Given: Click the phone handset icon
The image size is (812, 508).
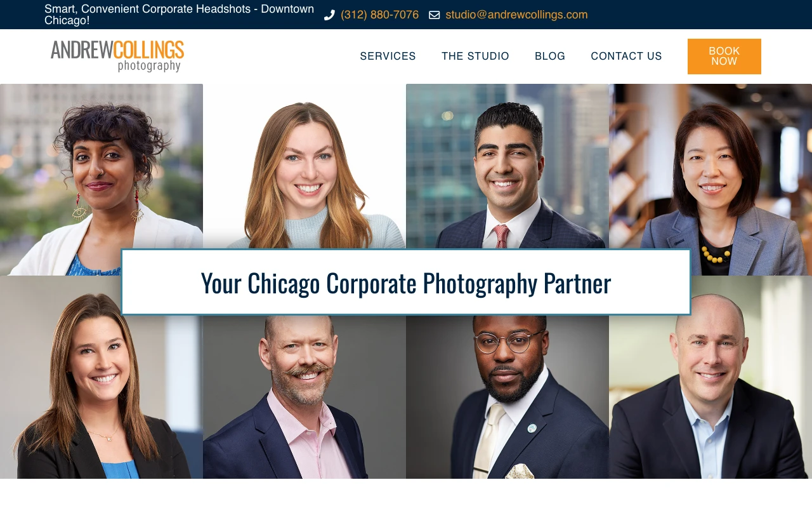Looking at the screenshot, I should 329,15.
